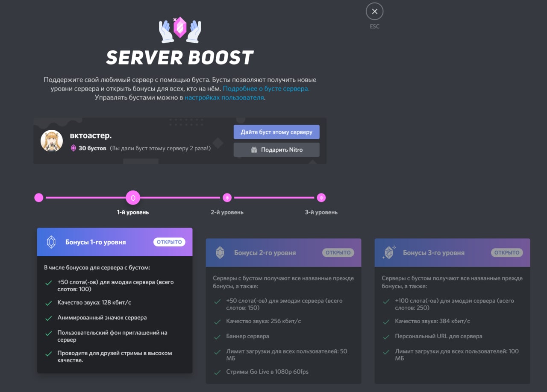The image size is (547, 392).
Task: Click the text Стримы Go Live в 1080p 60fps
Action: pyautogui.click(x=267, y=372)
